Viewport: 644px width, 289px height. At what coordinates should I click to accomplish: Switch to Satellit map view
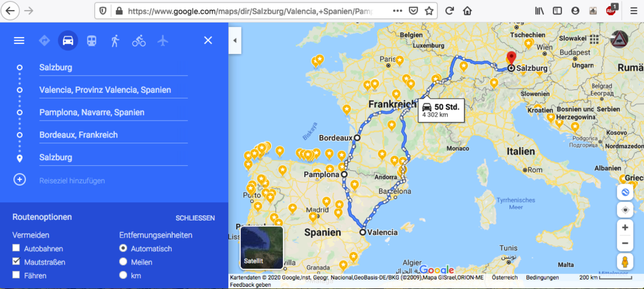262,248
